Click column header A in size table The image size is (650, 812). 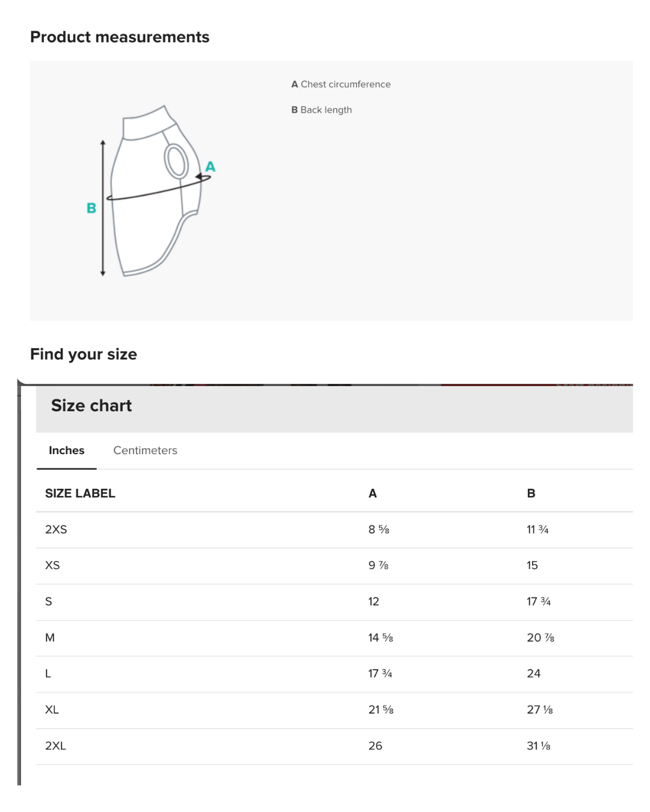pyautogui.click(x=373, y=493)
